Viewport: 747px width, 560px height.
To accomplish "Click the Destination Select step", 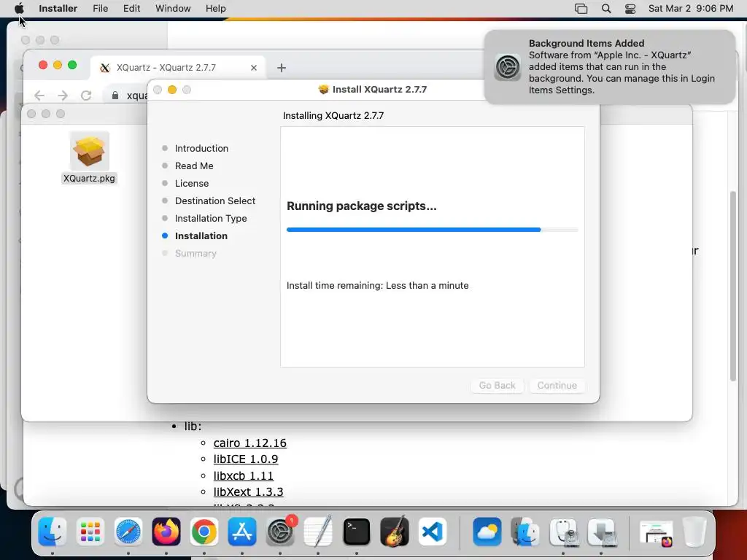I will point(215,201).
